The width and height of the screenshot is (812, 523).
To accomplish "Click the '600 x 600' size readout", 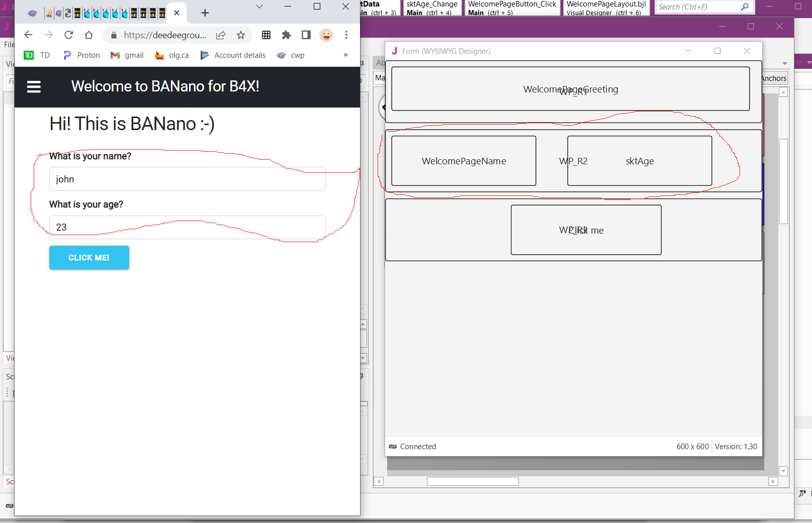I will coord(692,447).
